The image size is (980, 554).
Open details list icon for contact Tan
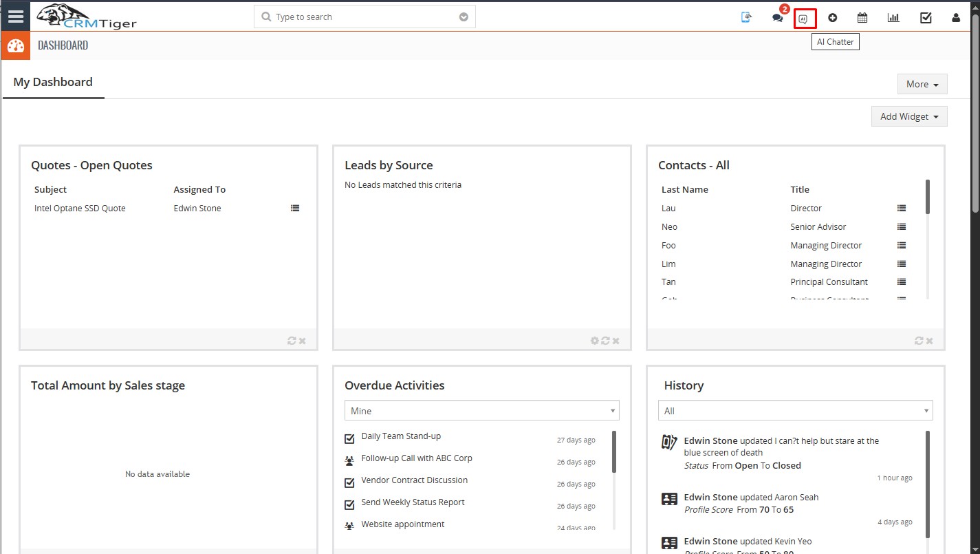click(x=902, y=281)
